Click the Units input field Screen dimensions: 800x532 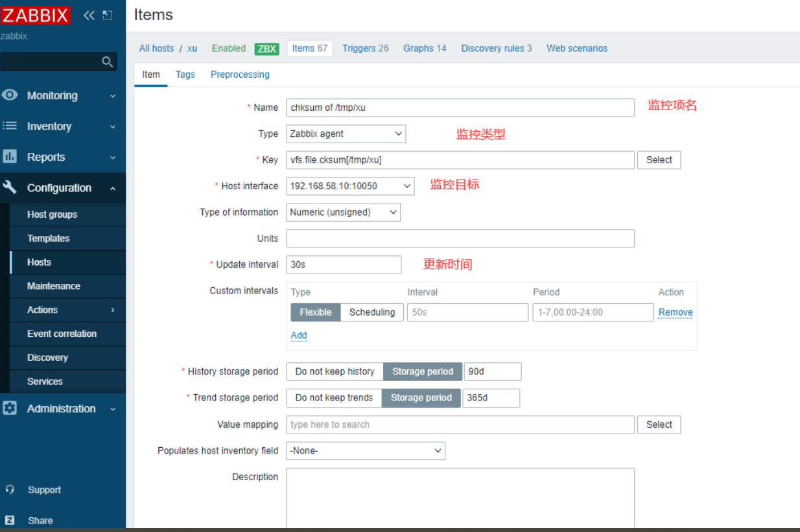[x=460, y=238]
